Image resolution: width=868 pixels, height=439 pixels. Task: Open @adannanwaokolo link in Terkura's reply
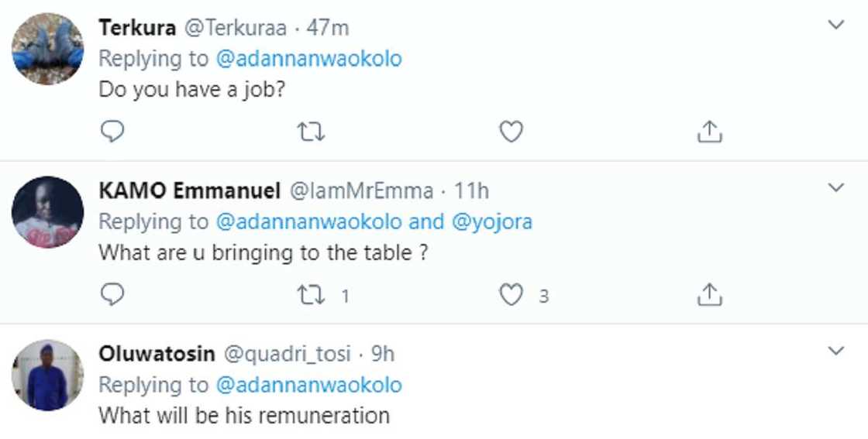pyautogui.click(x=308, y=59)
